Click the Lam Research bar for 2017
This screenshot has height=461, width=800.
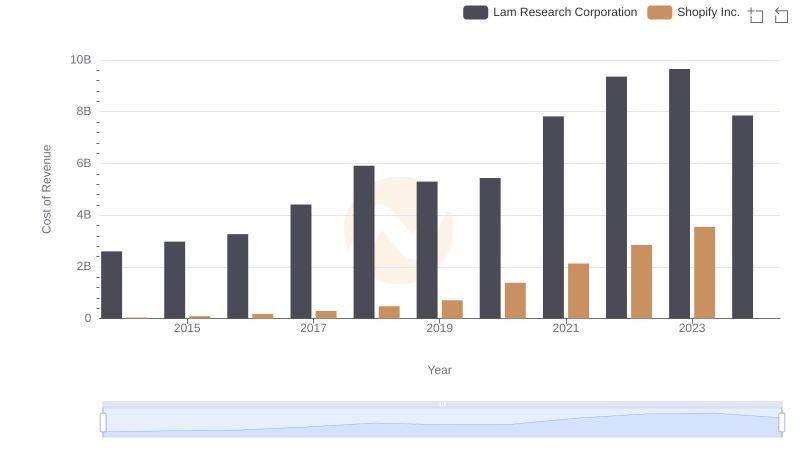pyautogui.click(x=301, y=262)
